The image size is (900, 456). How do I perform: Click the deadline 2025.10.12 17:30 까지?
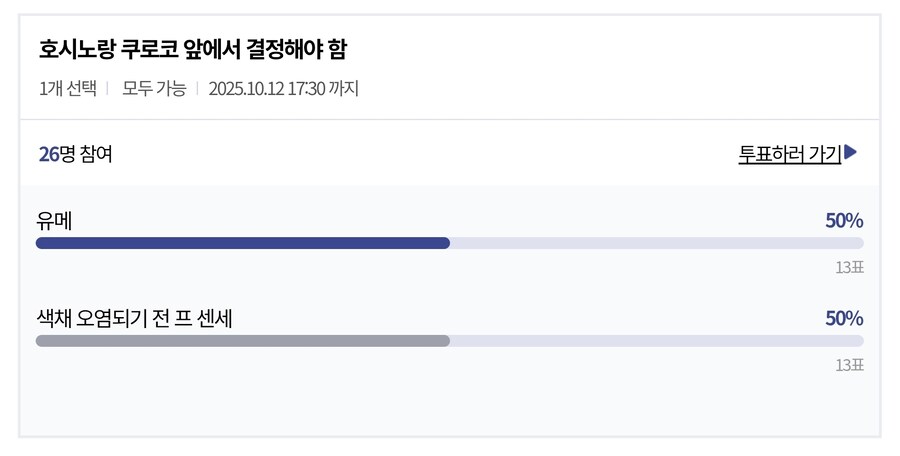pos(283,88)
